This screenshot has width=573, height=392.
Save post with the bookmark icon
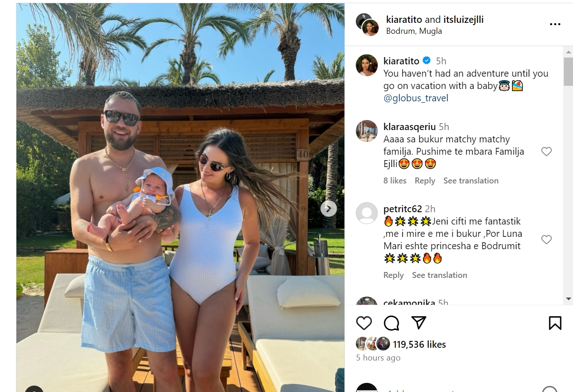555,323
